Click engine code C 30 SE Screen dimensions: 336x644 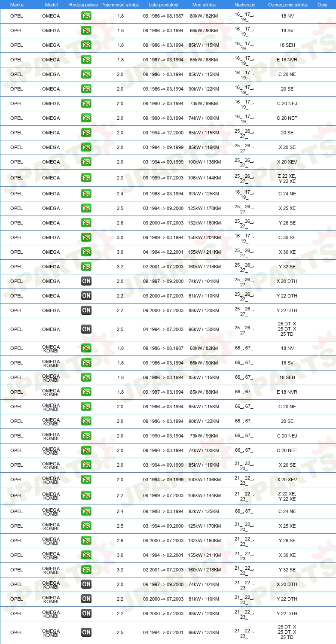coord(287,238)
